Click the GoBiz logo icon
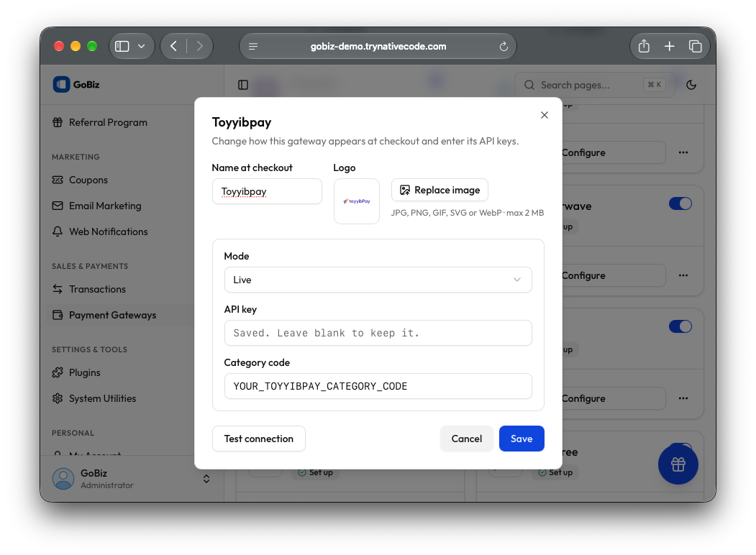 pos(61,84)
